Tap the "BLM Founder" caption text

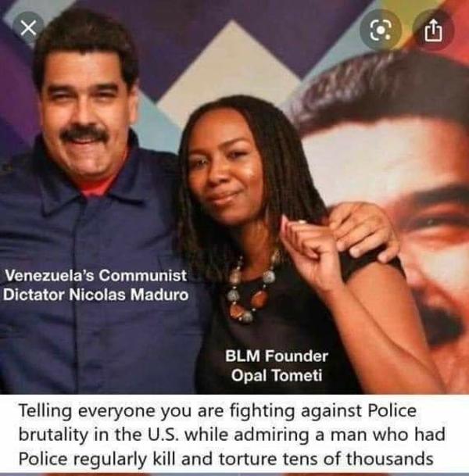point(276,356)
